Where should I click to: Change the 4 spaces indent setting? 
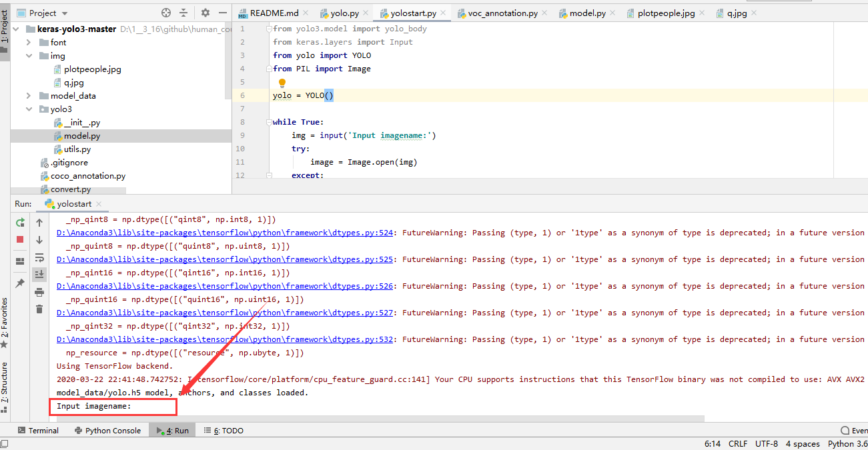pyautogui.click(x=803, y=444)
